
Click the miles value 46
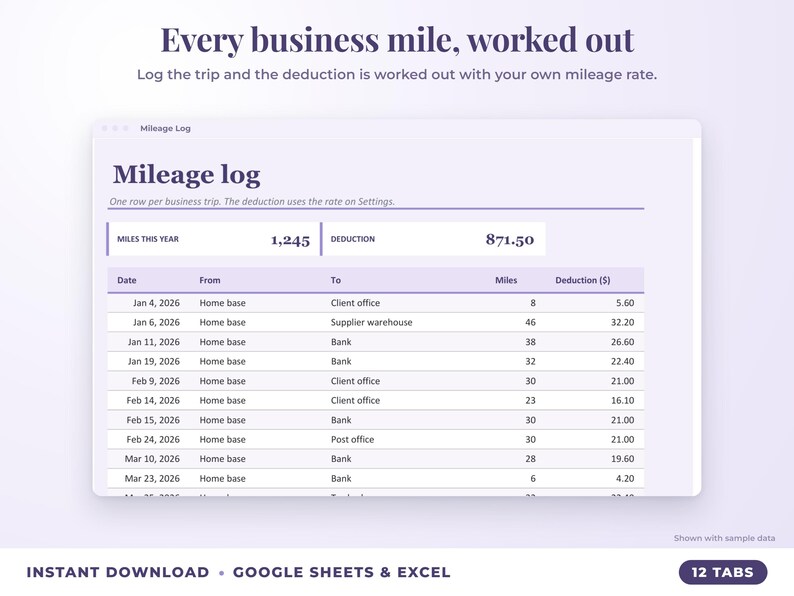point(530,322)
